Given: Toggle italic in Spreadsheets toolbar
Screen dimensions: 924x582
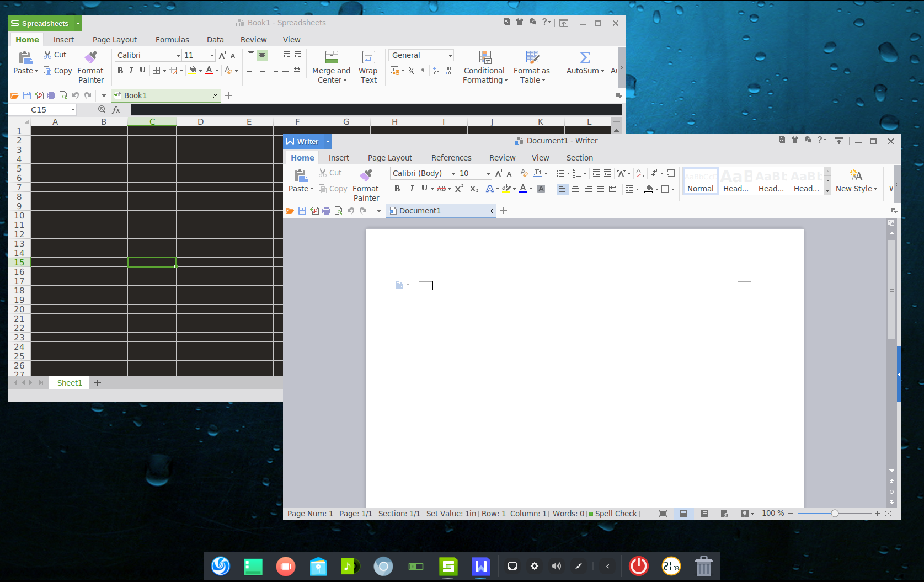Looking at the screenshot, I should click(x=131, y=71).
